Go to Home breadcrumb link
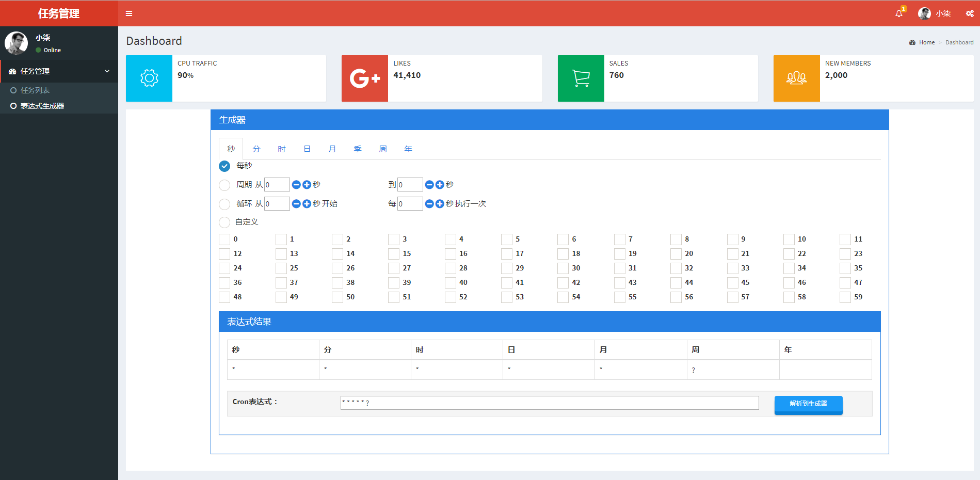 927,42
